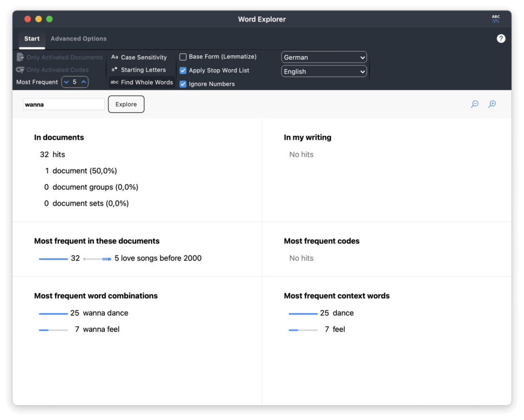Uncheck Apply Stop Word List
524x420 pixels.
click(183, 71)
